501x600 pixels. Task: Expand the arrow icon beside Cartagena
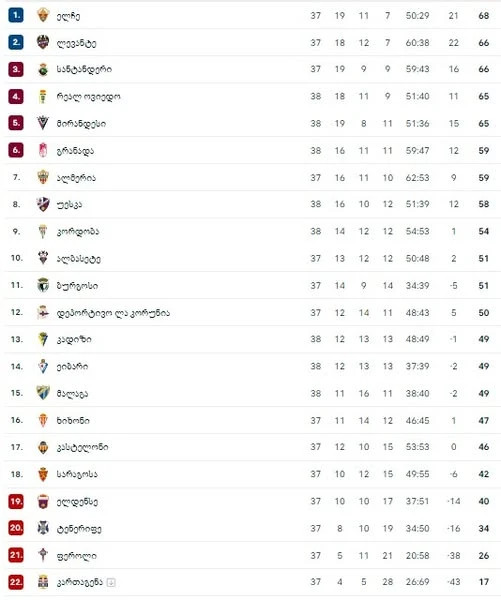[x=111, y=582]
